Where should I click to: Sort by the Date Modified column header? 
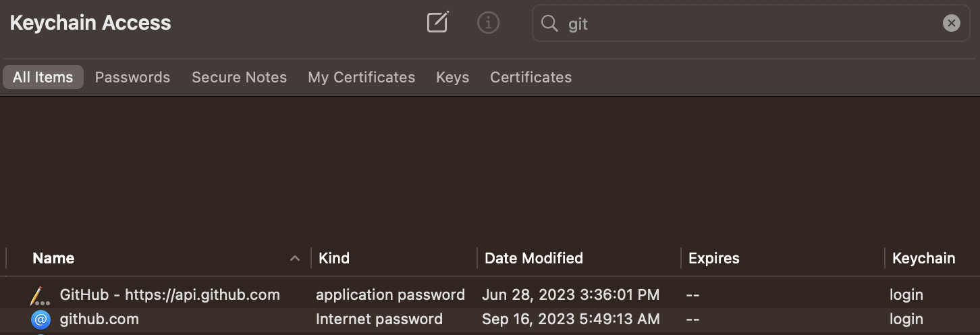click(x=534, y=258)
